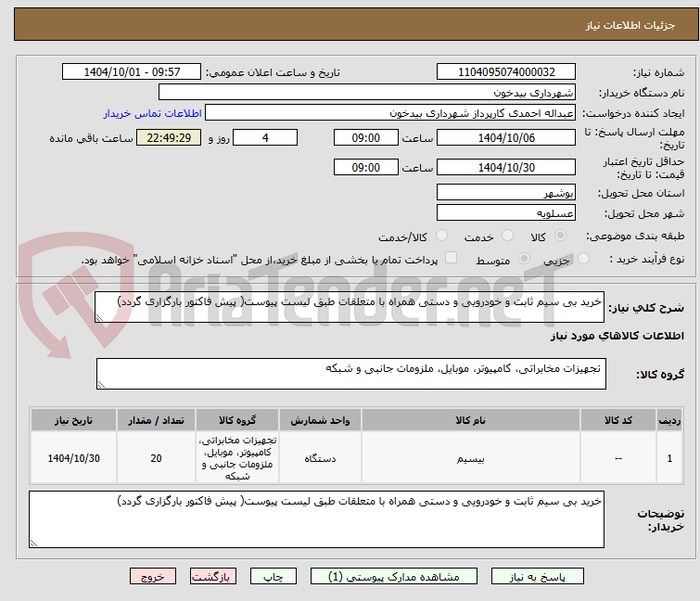Click the تعداد / مقدار column header
The height and width of the screenshot is (601, 700).
click(x=156, y=420)
